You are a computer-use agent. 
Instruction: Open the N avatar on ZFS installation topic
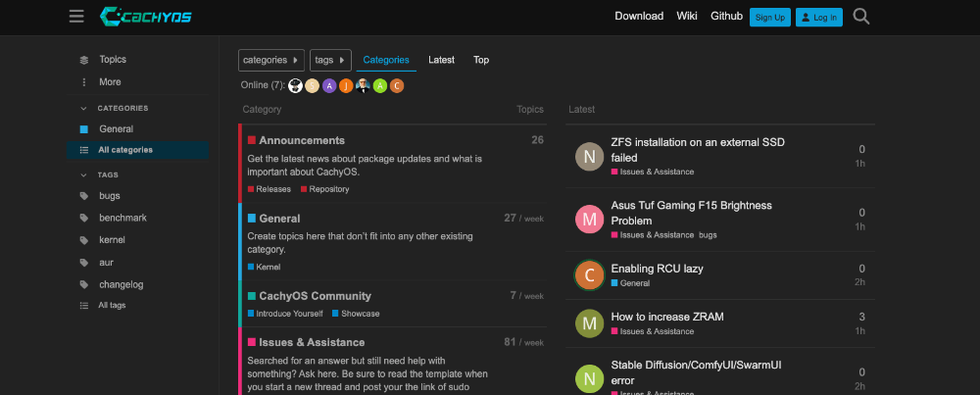click(589, 156)
